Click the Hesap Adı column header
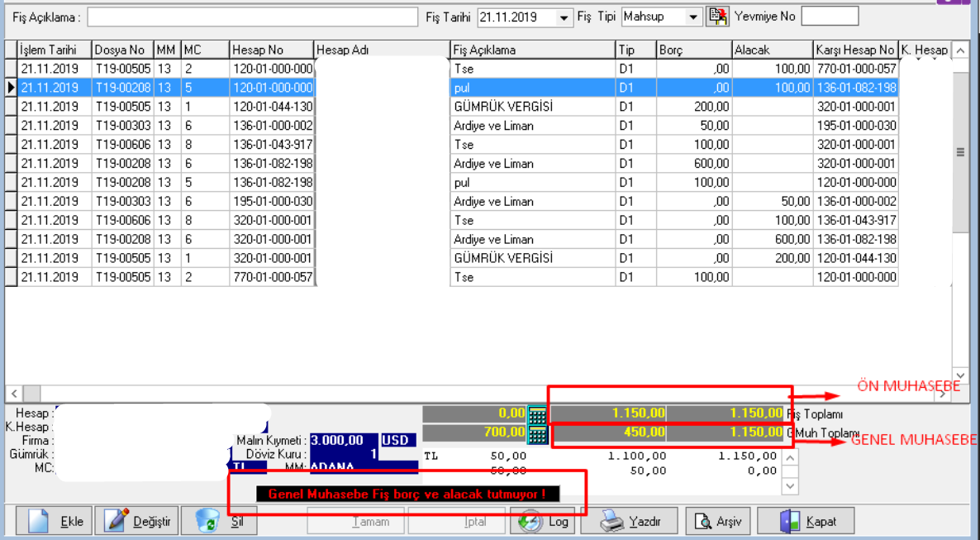 tap(382, 50)
